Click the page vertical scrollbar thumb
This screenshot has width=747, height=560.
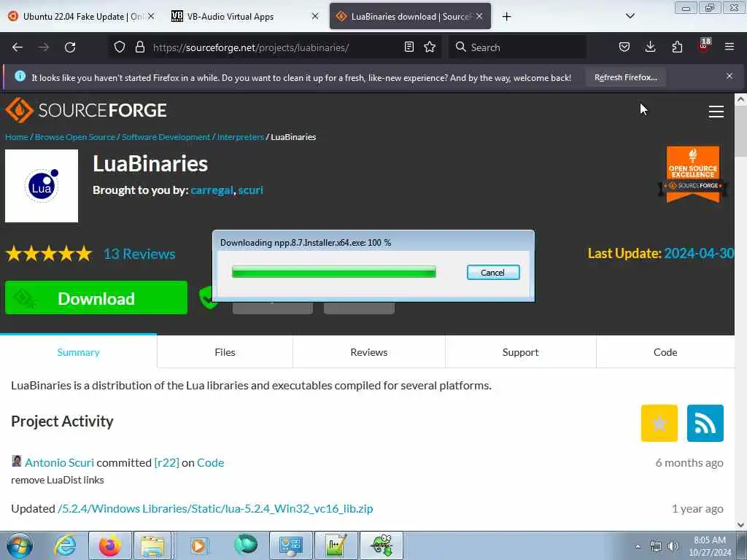click(x=740, y=131)
